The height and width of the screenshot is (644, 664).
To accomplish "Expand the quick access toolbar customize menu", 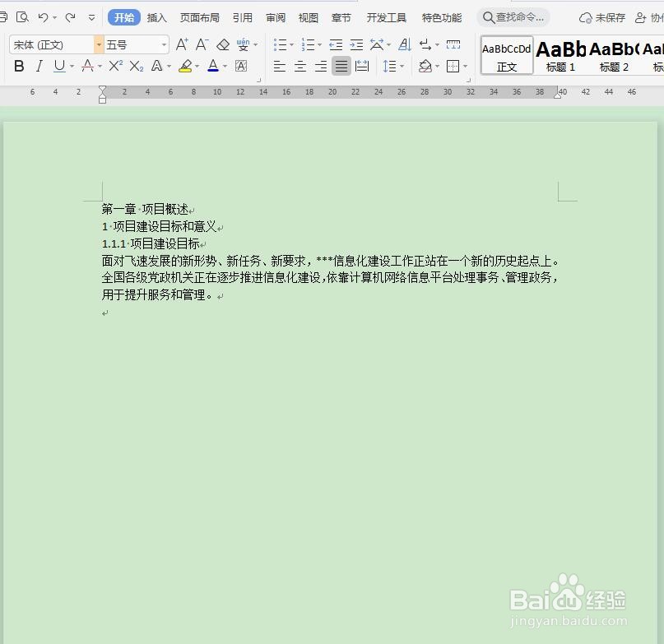I will 91,18.
